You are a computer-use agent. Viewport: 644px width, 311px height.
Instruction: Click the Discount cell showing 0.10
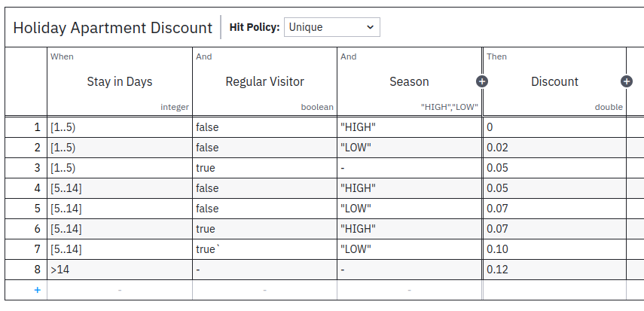554,249
